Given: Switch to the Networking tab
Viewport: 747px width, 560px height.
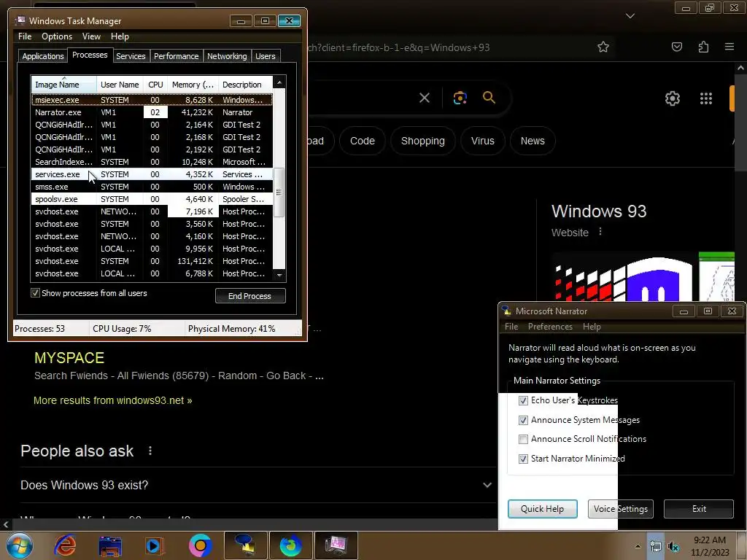Looking at the screenshot, I should [x=227, y=56].
